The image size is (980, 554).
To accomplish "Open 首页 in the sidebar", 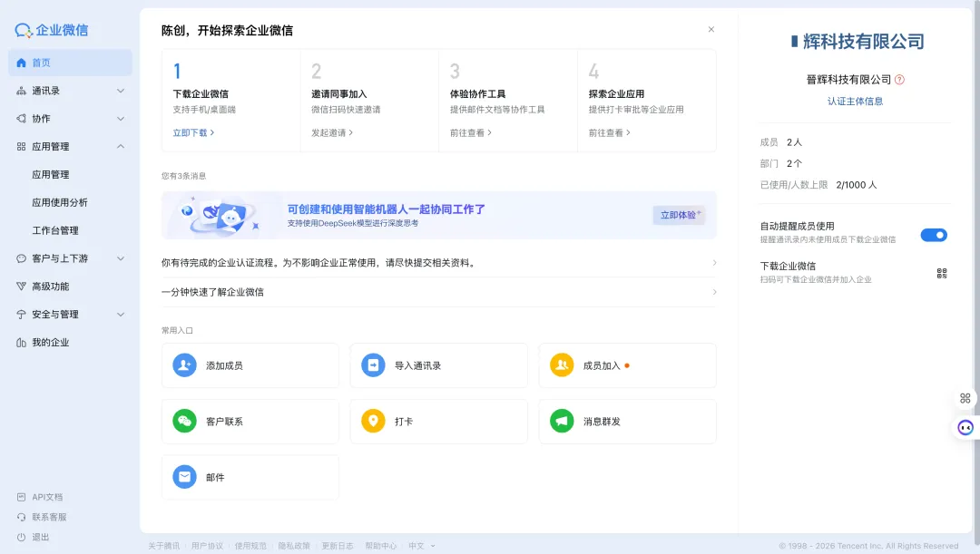I will point(70,63).
